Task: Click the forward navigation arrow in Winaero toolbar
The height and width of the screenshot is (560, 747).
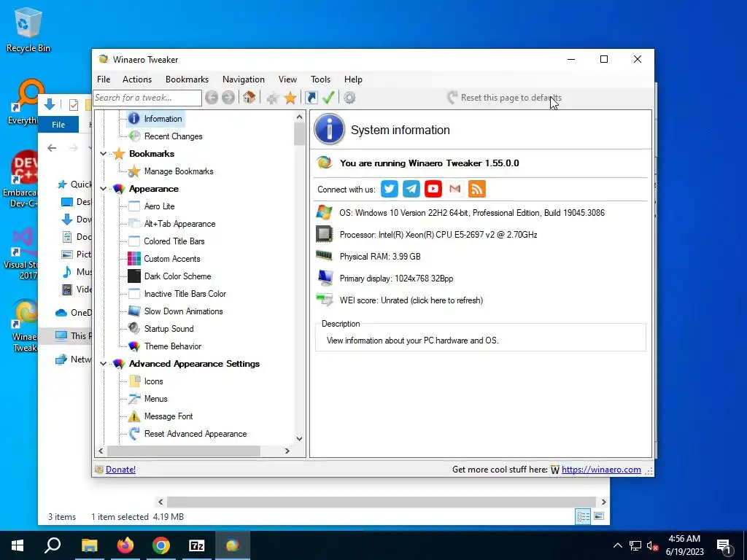Action: [228, 98]
